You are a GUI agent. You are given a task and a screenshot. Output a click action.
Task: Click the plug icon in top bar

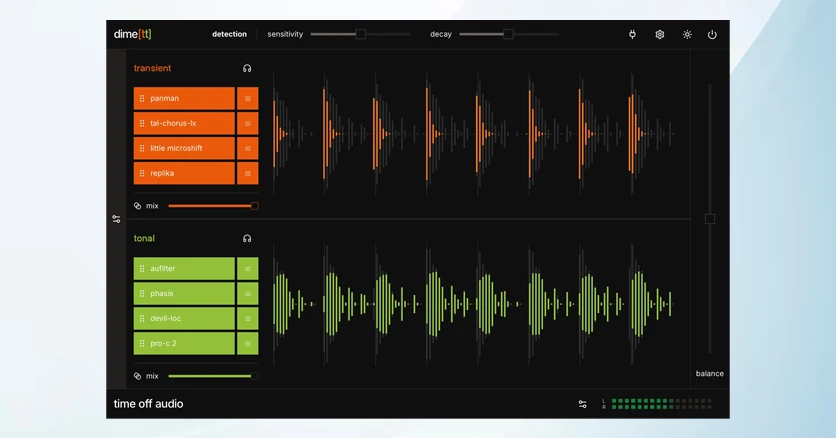click(x=632, y=35)
